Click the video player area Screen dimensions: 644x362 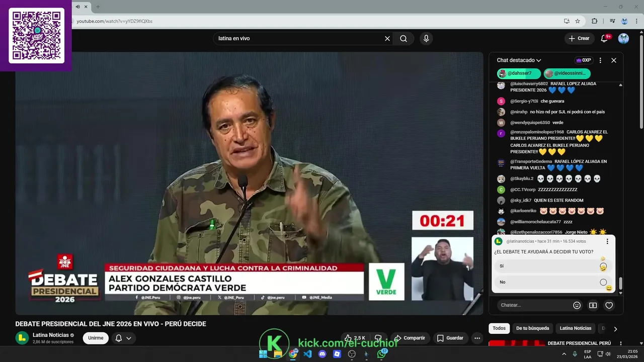point(249,184)
